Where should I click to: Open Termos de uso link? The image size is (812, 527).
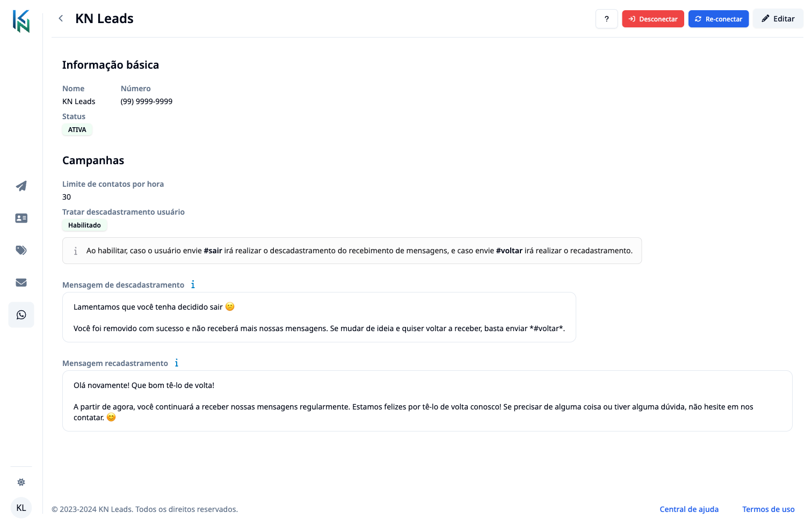tap(769, 509)
